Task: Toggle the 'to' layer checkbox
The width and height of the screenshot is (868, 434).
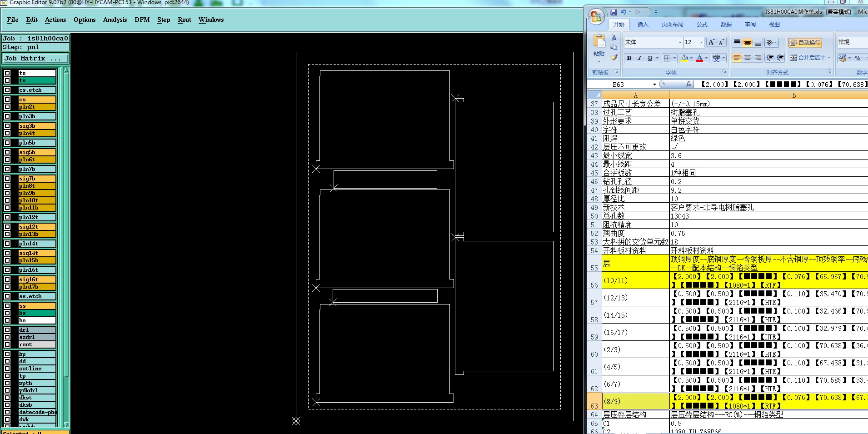Action: pyautogui.click(x=7, y=73)
